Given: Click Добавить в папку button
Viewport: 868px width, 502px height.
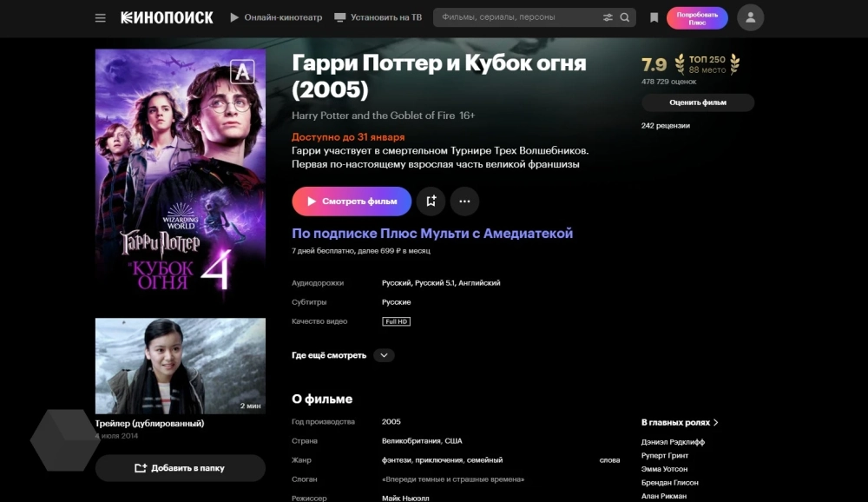Looking at the screenshot, I should coord(180,468).
